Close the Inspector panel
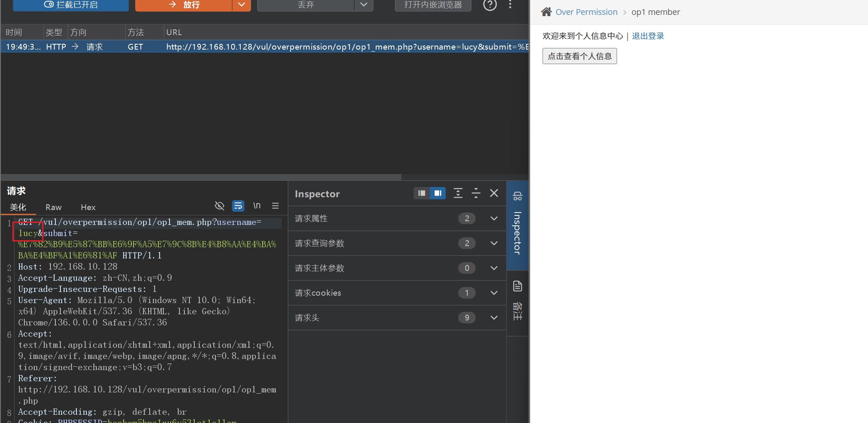Screen dimensions: 868x423 [494, 193]
